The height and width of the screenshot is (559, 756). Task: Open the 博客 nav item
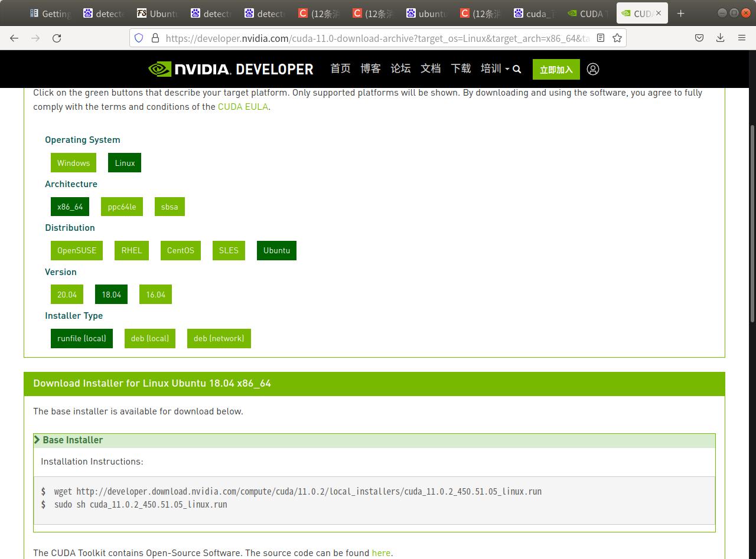click(370, 68)
